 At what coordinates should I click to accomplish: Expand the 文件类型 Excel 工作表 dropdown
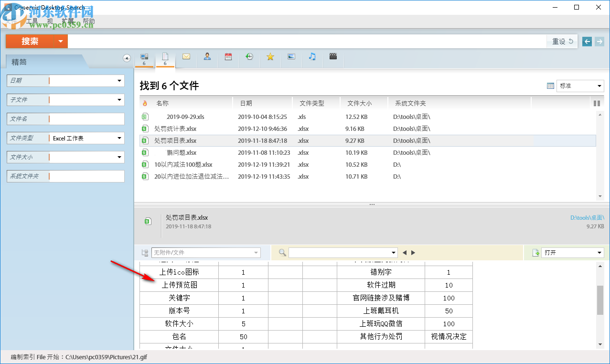tap(120, 138)
